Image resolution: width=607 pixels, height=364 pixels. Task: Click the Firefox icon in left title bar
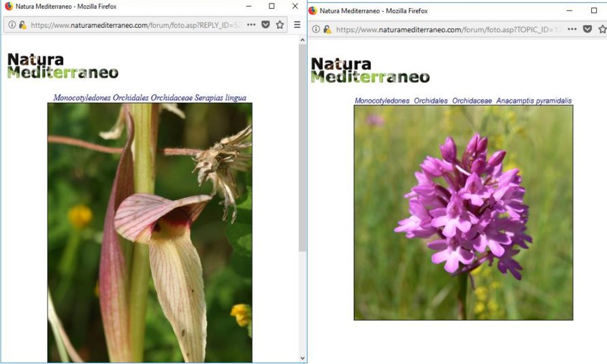pyautogui.click(x=9, y=6)
